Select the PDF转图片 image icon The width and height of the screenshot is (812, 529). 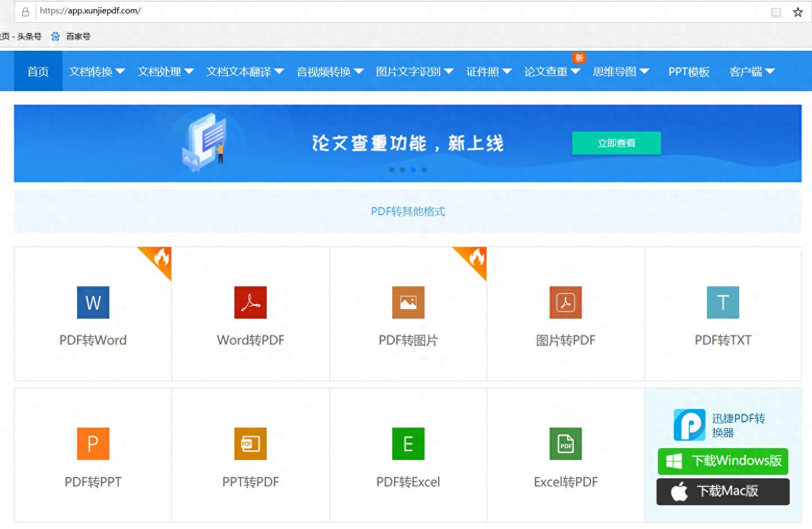[408, 303]
